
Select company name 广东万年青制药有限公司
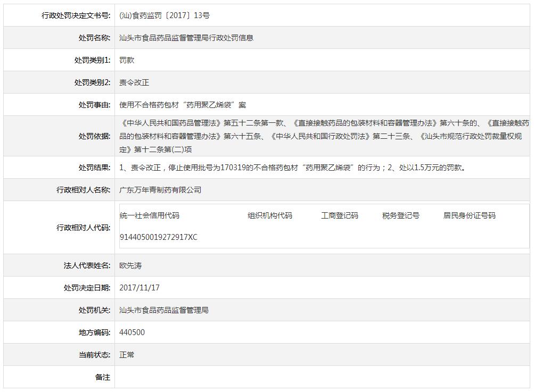[x=160, y=190]
